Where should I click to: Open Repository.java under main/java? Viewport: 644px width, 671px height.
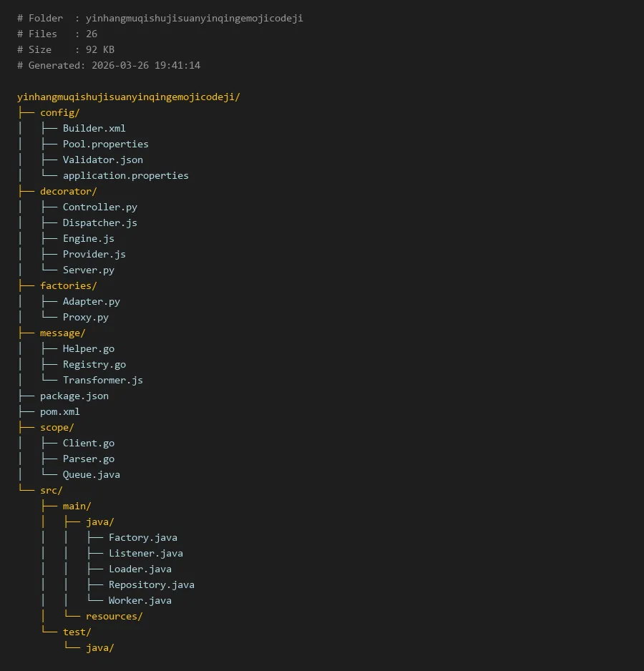(151, 584)
